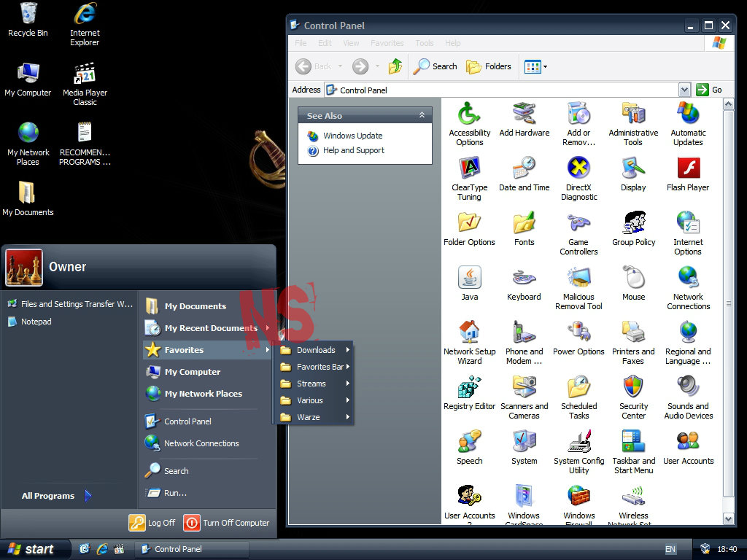Click the EN language indicator

670,549
